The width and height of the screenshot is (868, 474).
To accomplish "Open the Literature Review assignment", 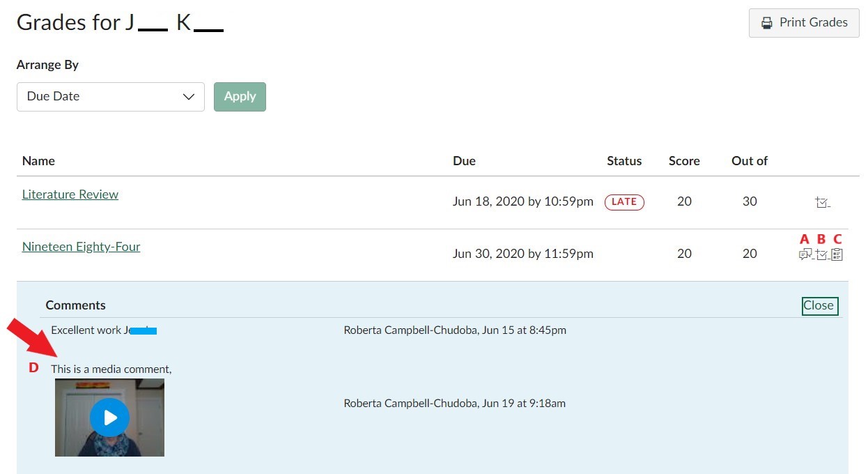I will coord(70,194).
